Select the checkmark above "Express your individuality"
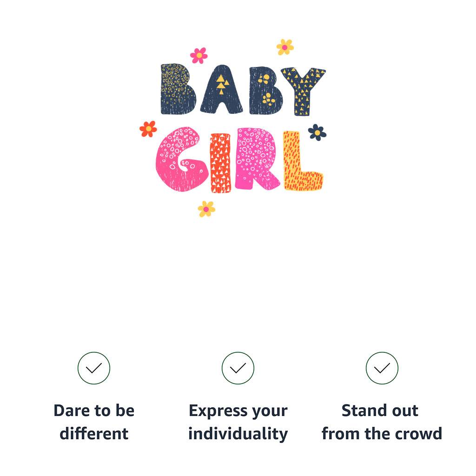 coord(238,368)
